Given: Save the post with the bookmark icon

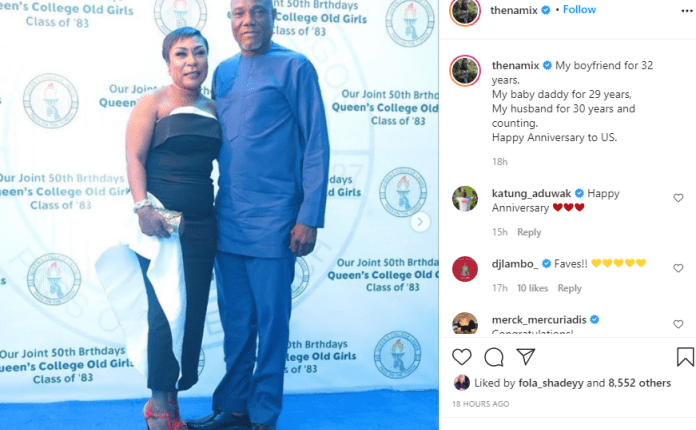Looking at the screenshot, I should click(685, 357).
